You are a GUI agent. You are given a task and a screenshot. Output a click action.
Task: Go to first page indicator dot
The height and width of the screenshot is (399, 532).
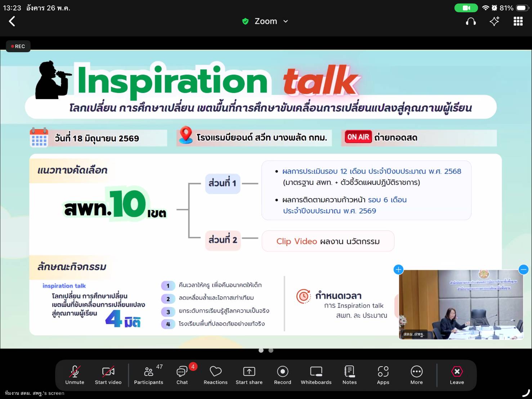pos(261,350)
